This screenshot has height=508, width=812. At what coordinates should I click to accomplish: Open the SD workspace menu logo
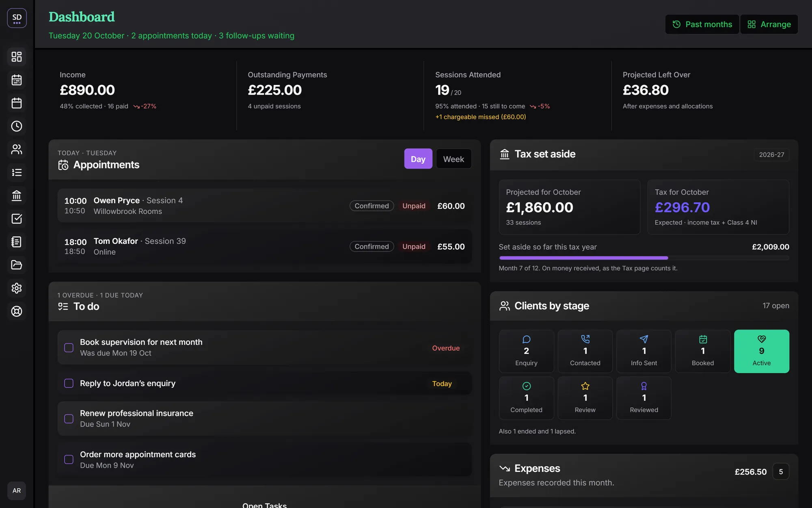[17, 18]
